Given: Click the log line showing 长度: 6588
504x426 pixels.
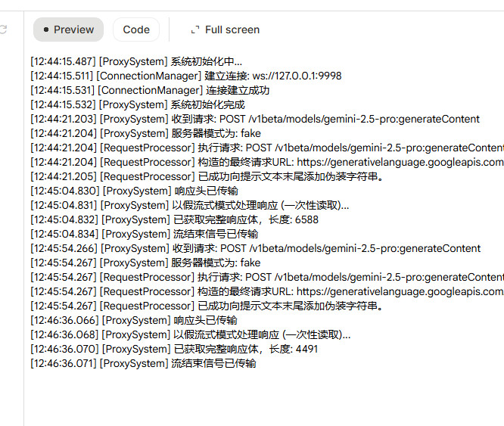Looking at the screenshot, I should [174, 219].
